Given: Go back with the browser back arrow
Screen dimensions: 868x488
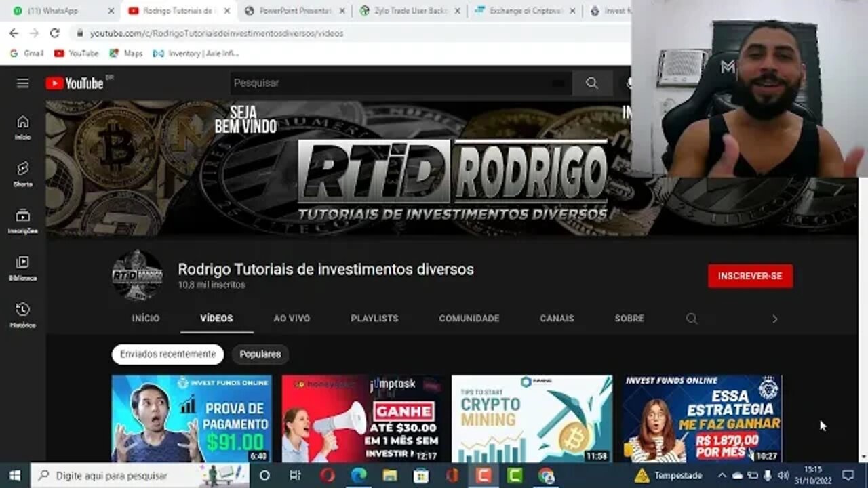Looking at the screenshot, I should pyautogui.click(x=14, y=33).
